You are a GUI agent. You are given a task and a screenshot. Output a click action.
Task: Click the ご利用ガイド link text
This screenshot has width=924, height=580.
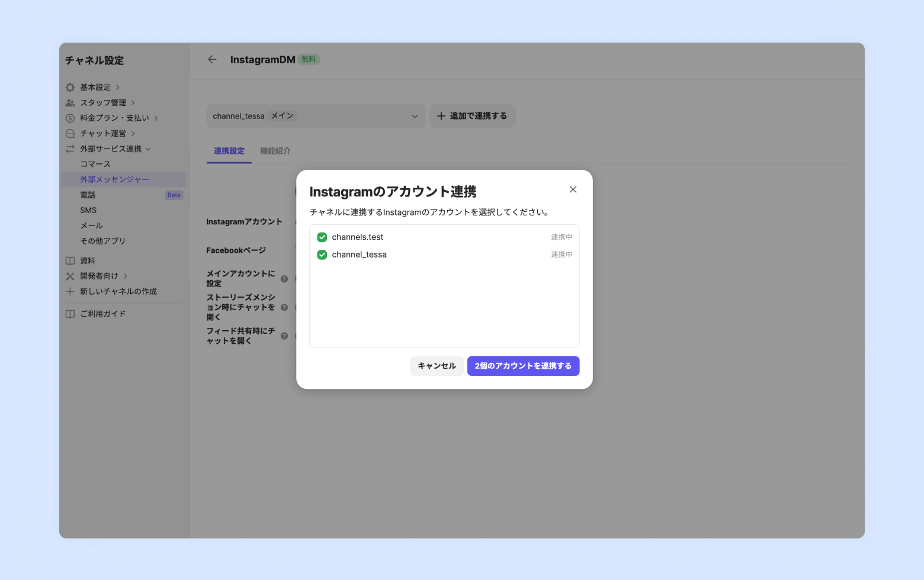click(103, 314)
